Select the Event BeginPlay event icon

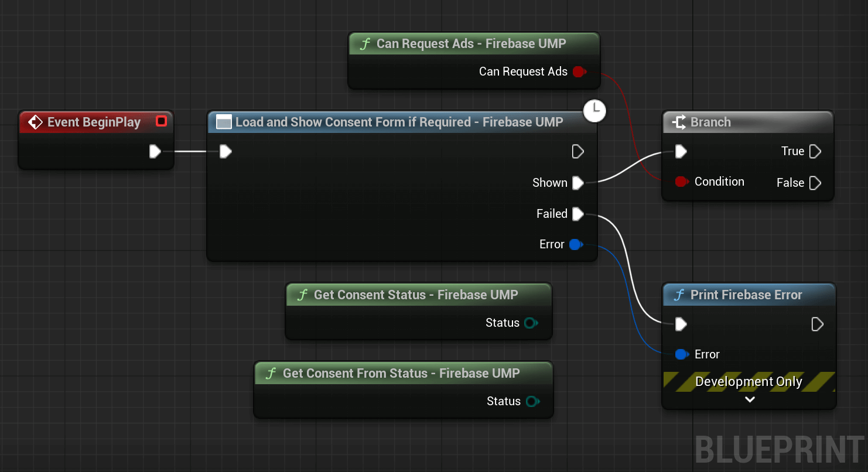coord(35,122)
